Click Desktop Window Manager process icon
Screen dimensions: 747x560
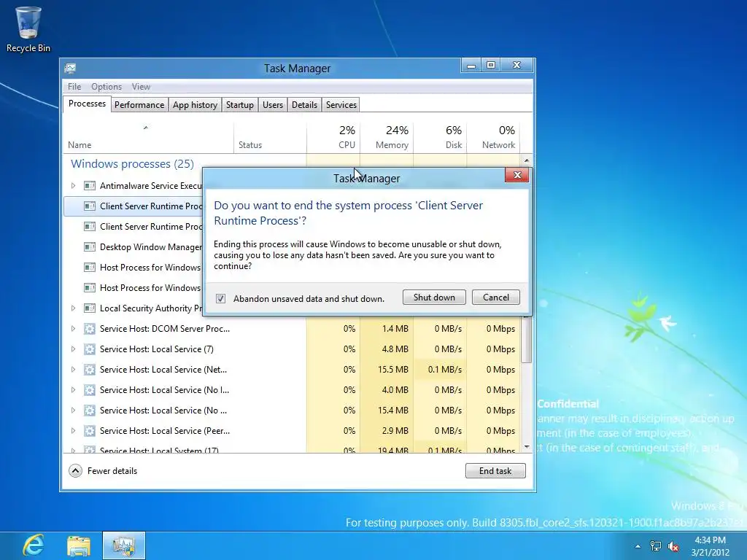click(90, 246)
